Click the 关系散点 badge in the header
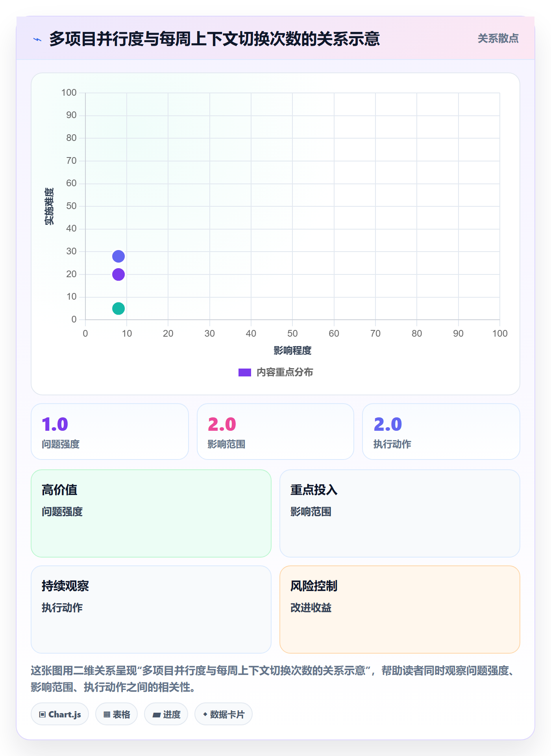The width and height of the screenshot is (551, 756). pos(498,39)
